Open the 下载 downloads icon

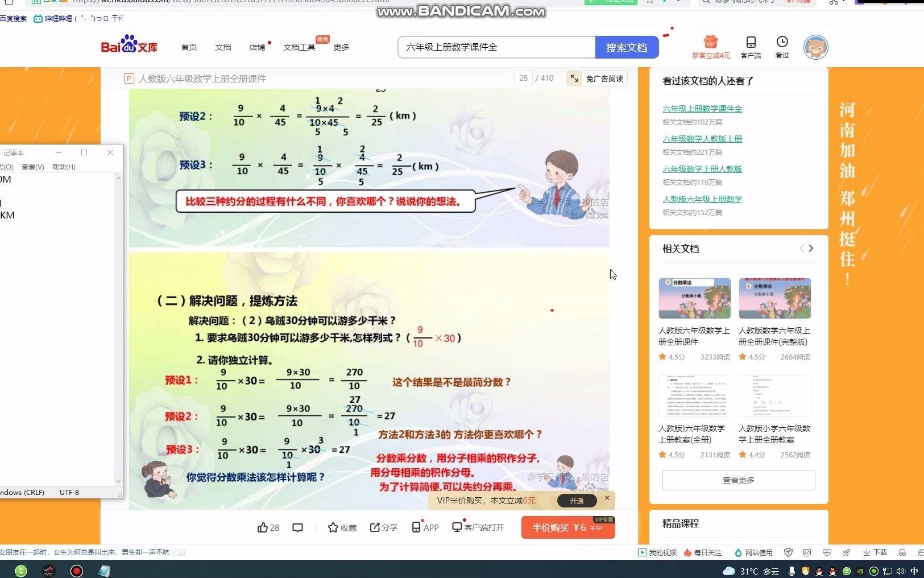pyautogui.click(x=875, y=552)
